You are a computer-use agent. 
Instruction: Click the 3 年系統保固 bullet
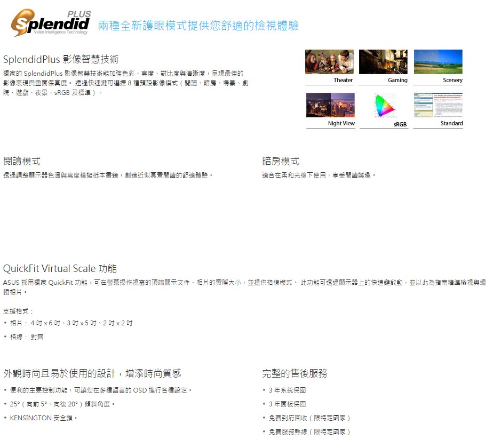coord(287,390)
